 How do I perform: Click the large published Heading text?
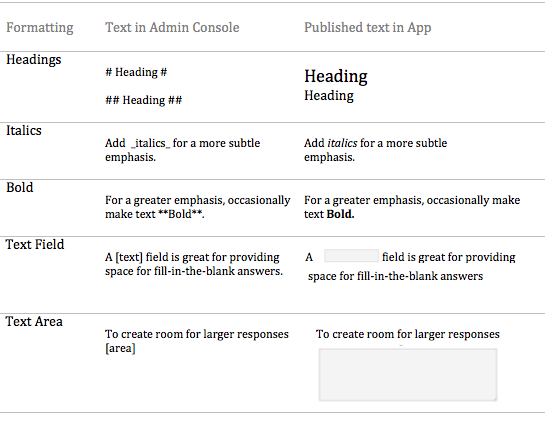[336, 76]
